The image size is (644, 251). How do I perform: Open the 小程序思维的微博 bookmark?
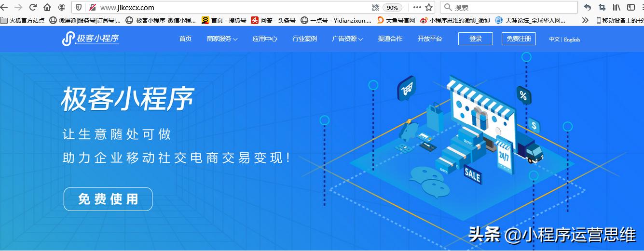pyautogui.click(x=455, y=20)
